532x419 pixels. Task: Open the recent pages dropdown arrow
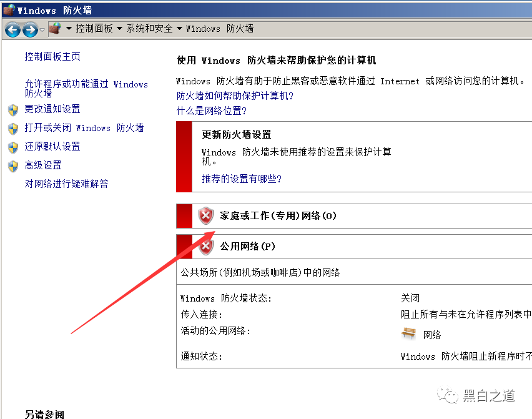click(x=42, y=30)
